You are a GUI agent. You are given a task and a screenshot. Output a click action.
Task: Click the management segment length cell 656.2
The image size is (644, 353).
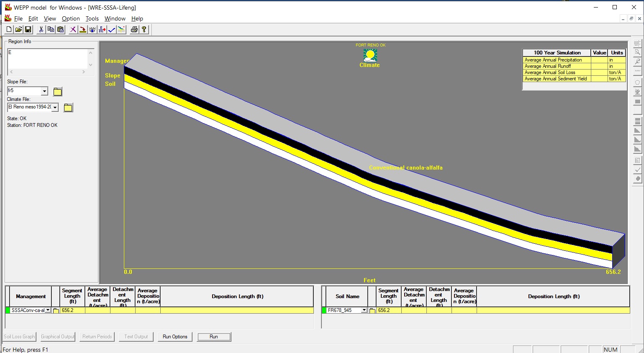72,310
